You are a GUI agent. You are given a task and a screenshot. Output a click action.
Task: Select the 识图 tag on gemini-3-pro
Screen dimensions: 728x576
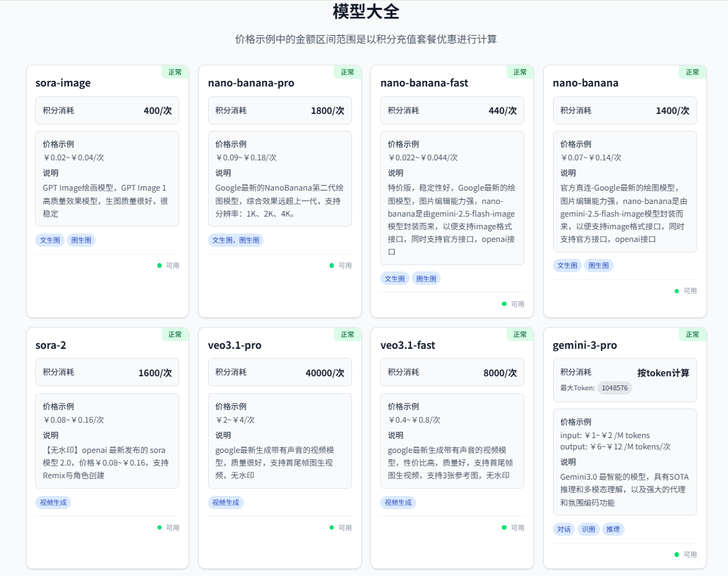pyautogui.click(x=588, y=529)
